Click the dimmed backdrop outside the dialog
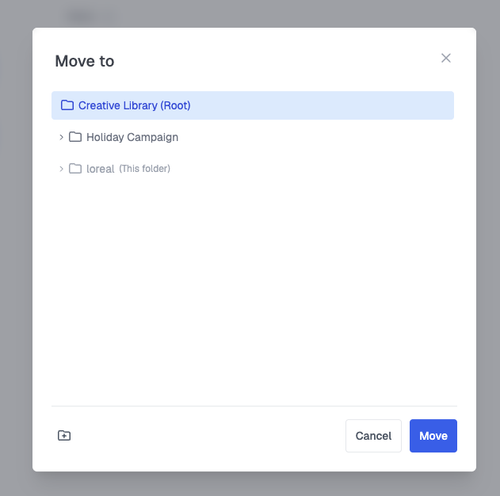The width and height of the screenshot is (500, 496). coord(16,248)
